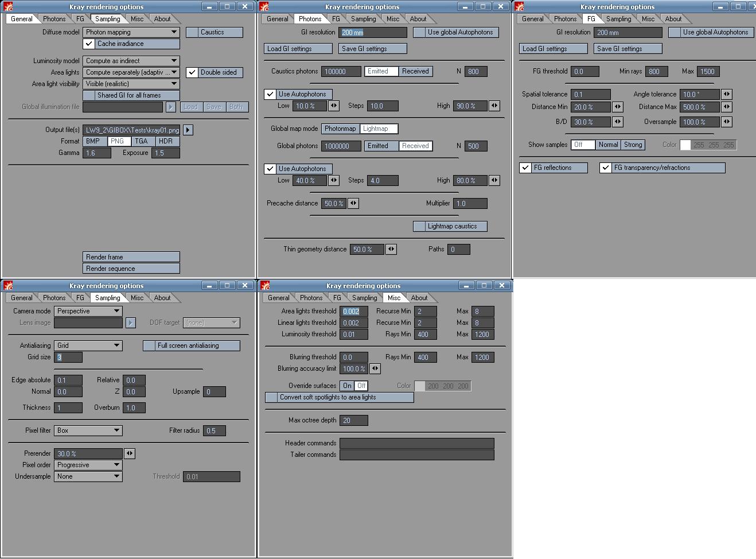Click slider arrows beside Oversample field
This screenshot has height=559, width=756.
(727, 122)
